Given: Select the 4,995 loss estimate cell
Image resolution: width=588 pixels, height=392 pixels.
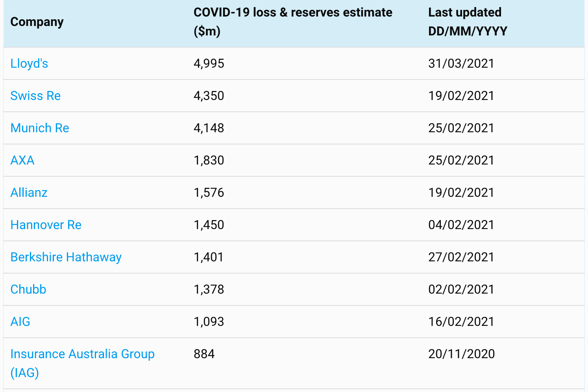Looking at the screenshot, I should tap(209, 63).
